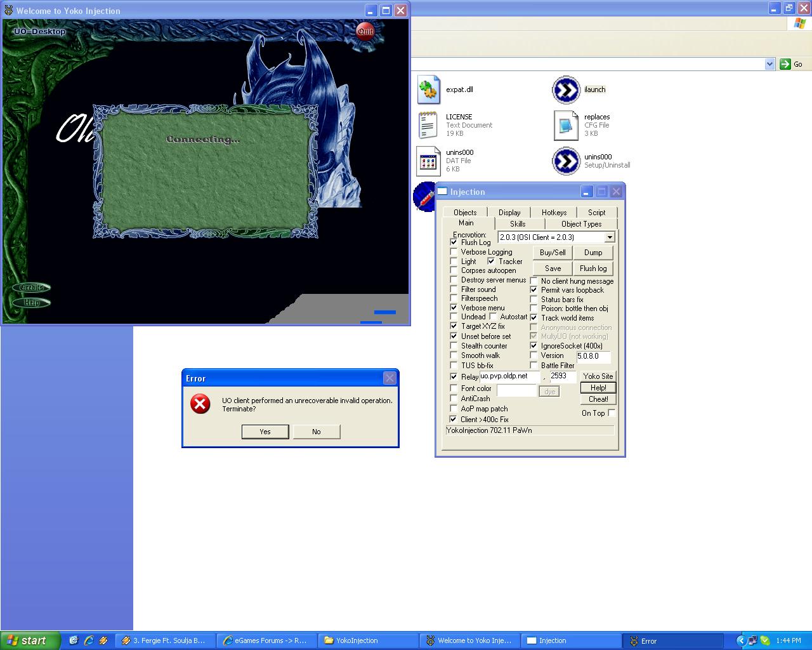Viewport: 812px width, 650px height.
Task: Toggle the Flush Log checkbox
Action: 454,242
